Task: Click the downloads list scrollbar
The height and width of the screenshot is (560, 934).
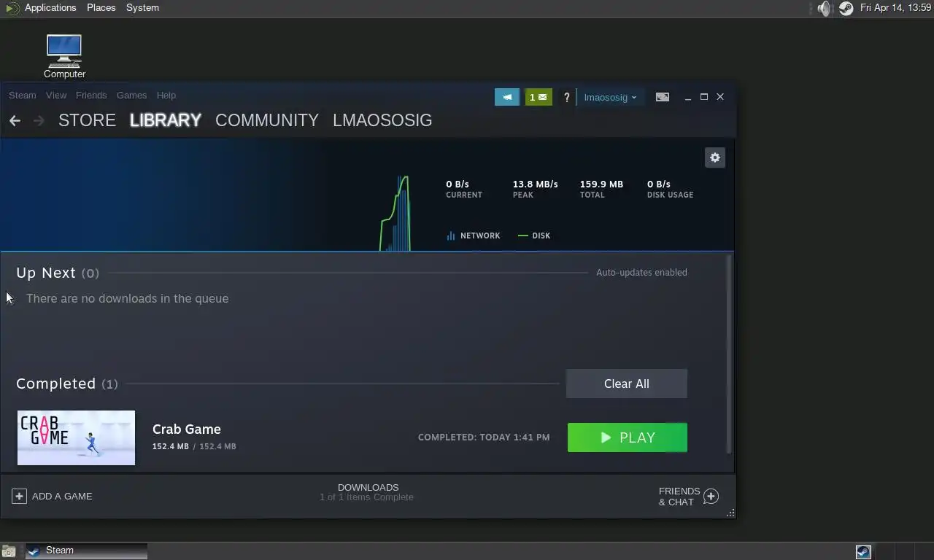Action: (x=728, y=354)
